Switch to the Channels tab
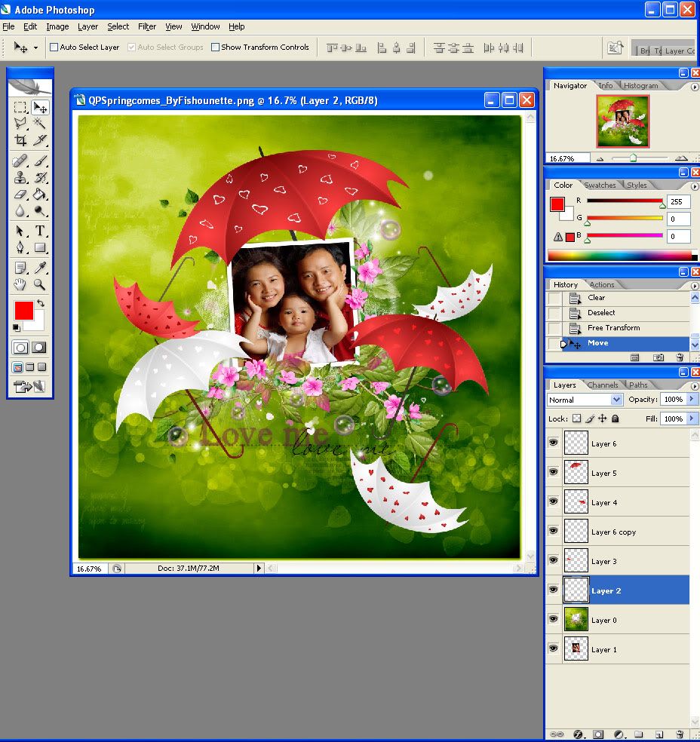This screenshot has height=742, width=700. tap(602, 385)
